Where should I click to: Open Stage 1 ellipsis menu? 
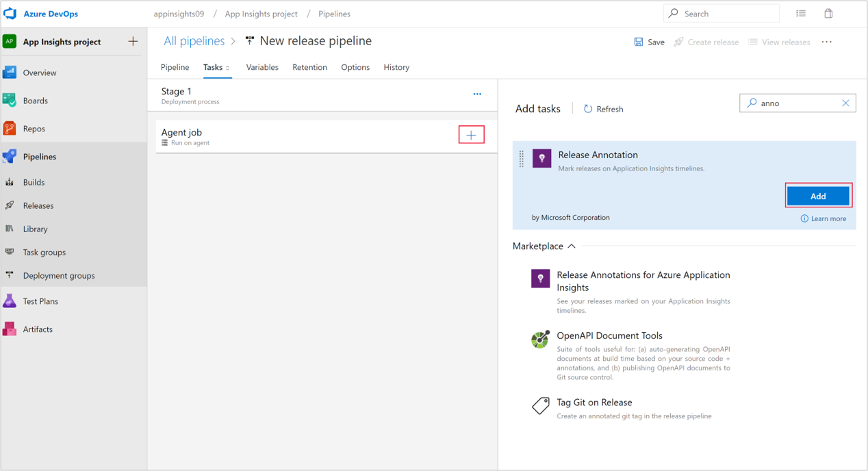tap(477, 94)
